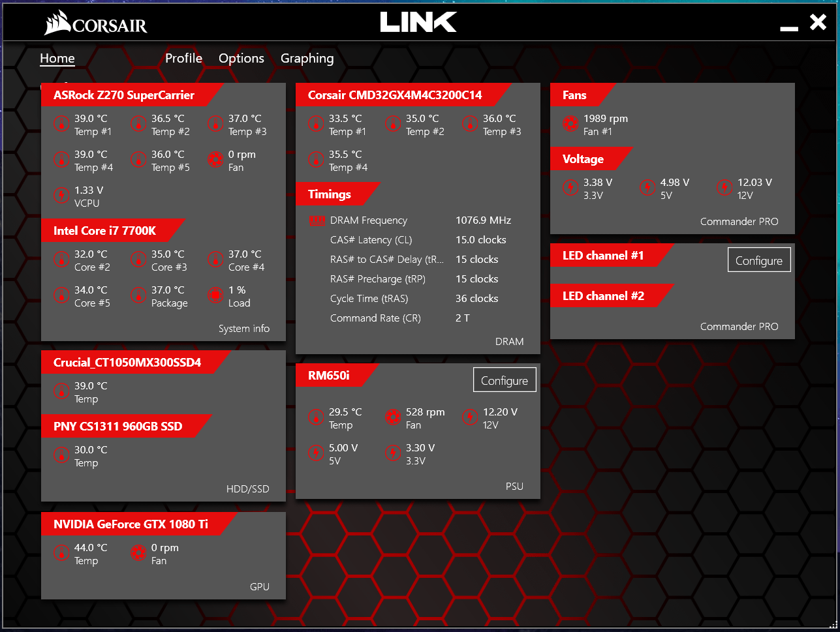Switch to the Profile tab
The height and width of the screenshot is (632, 840).
[x=183, y=58]
